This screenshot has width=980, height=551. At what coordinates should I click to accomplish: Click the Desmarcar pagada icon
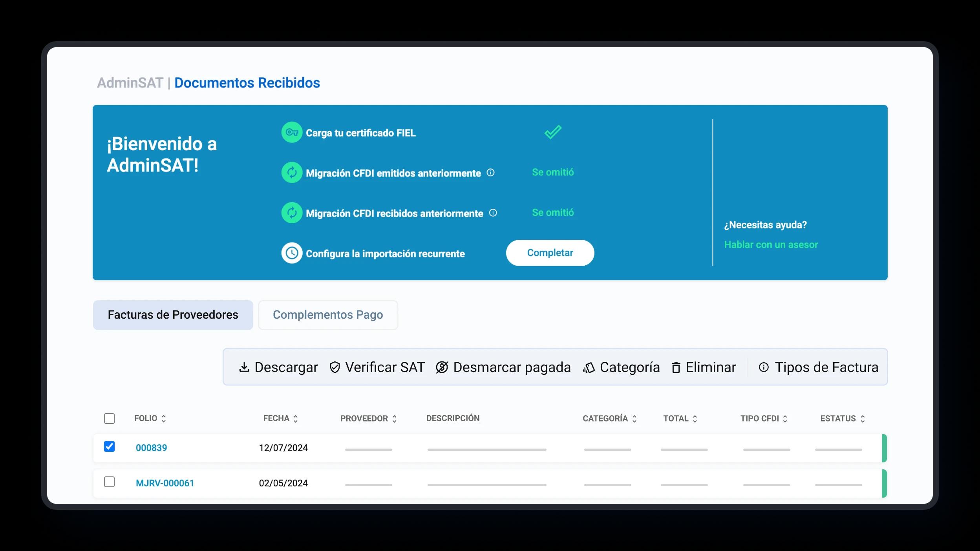click(442, 367)
